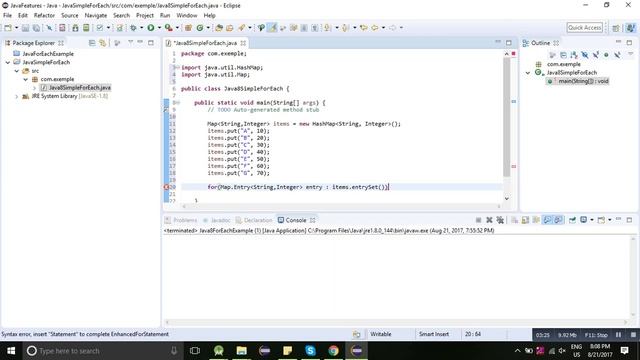Image resolution: width=640 pixels, height=360 pixels.
Task: Click the Terminate square in Console toolbar
Action: (478, 220)
